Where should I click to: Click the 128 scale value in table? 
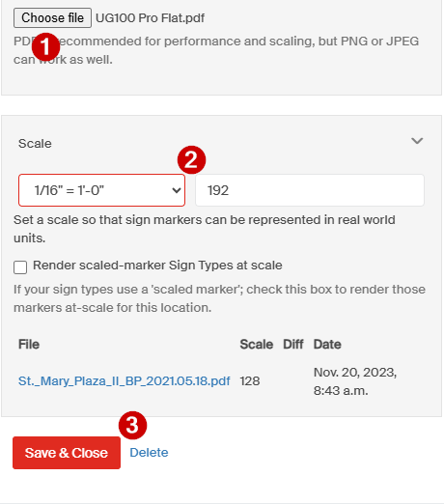point(250,381)
